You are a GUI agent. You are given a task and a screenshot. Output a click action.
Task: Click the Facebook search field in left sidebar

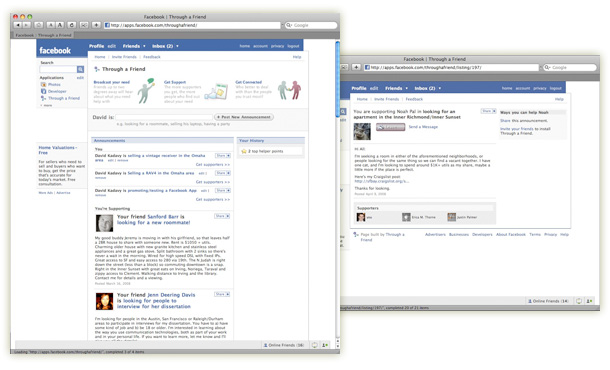tap(58, 69)
